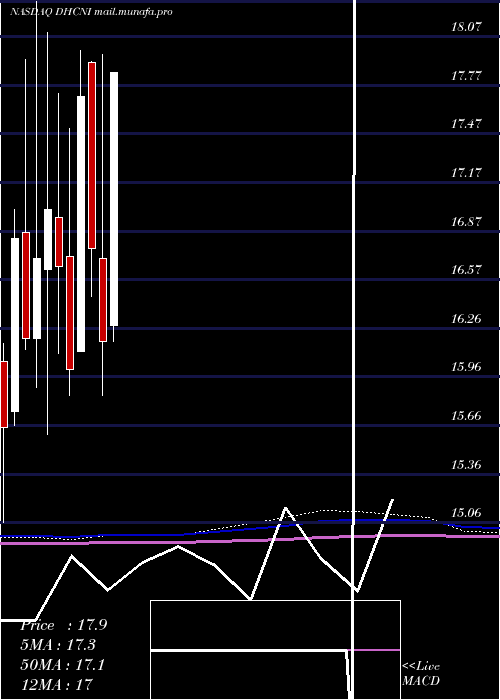The height and width of the screenshot is (700, 500).
Task: Click the NASDAQ DHCNI chart title
Action: pos(91,12)
